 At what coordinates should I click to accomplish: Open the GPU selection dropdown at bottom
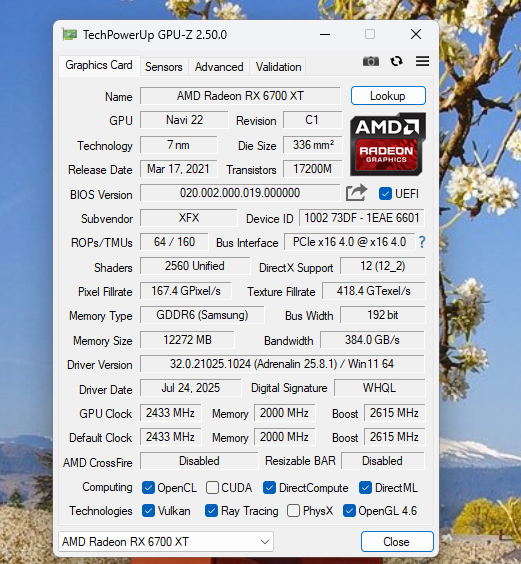click(166, 542)
